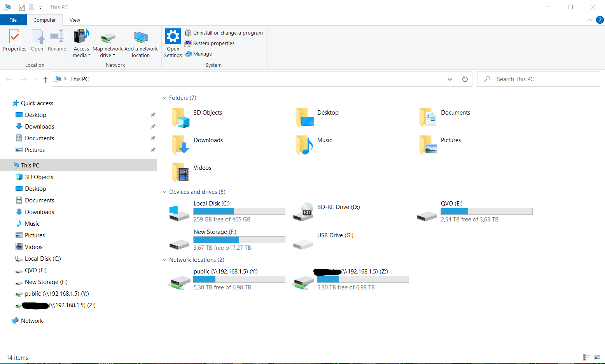Select Local Disk (C:) drive icon
605x364 pixels.
click(x=179, y=213)
